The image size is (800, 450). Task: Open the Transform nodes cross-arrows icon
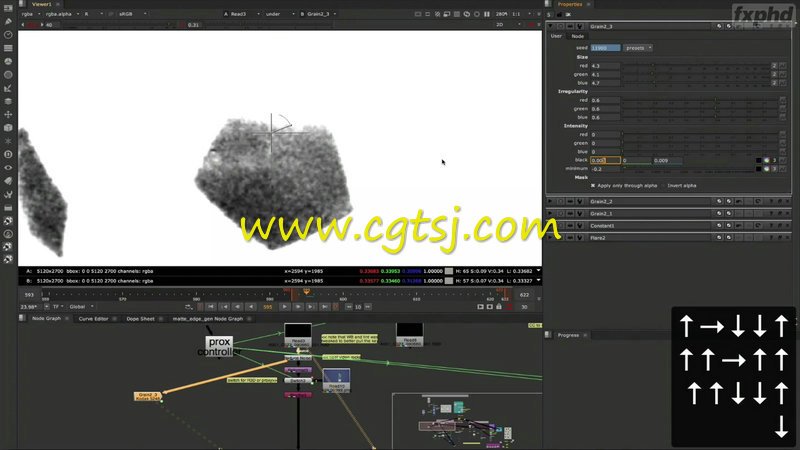click(x=8, y=114)
